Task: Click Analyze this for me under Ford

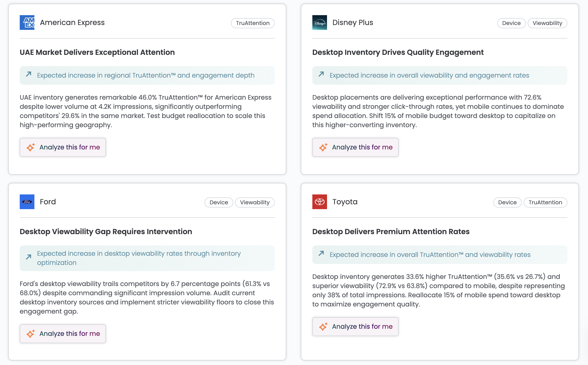Action: pyautogui.click(x=63, y=334)
